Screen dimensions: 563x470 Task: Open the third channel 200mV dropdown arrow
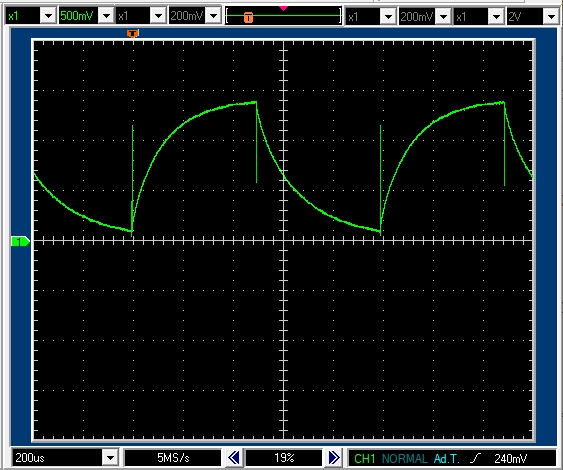point(443,17)
